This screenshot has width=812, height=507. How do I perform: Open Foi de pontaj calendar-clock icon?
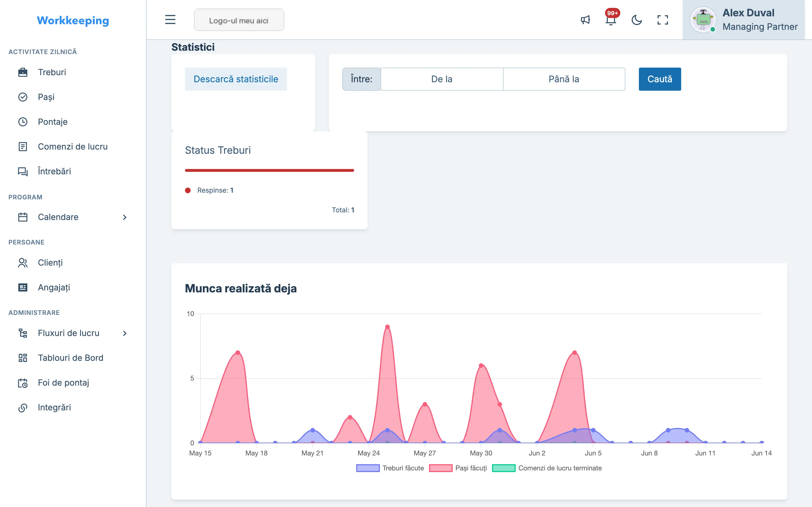point(23,383)
